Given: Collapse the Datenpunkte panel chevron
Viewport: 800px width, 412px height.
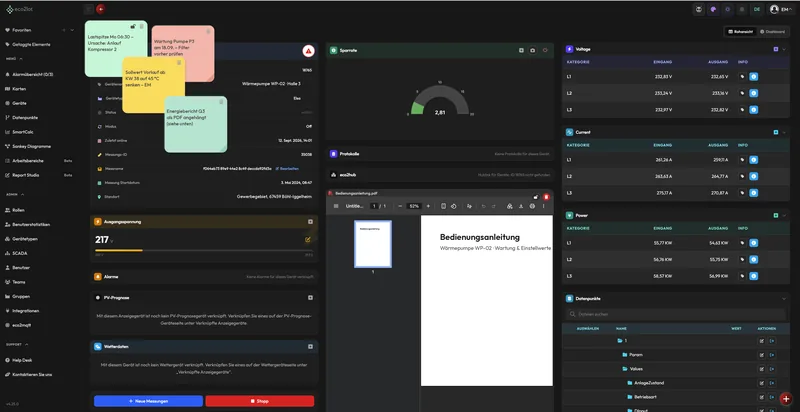Looking at the screenshot, I should (x=784, y=299).
